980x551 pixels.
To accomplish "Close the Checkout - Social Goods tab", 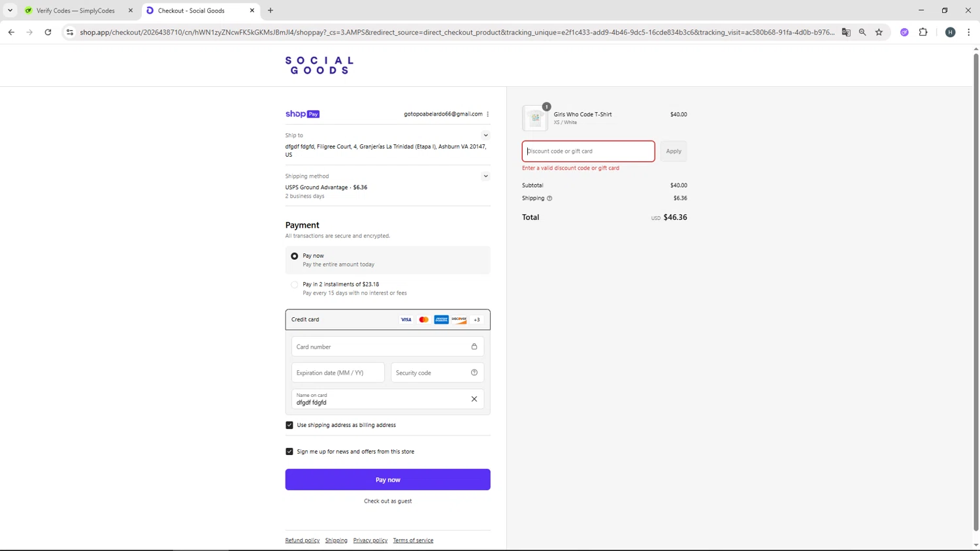I will pyautogui.click(x=252, y=10).
